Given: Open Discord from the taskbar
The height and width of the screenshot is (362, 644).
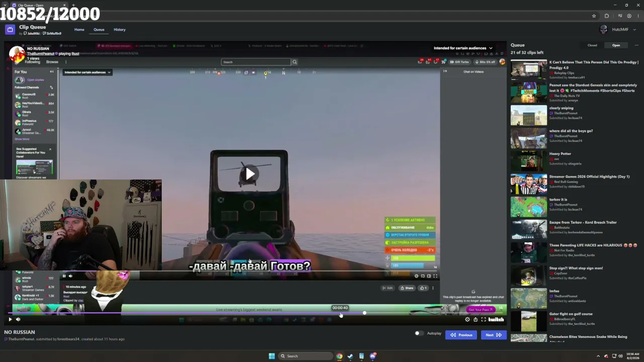Looking at the screenshot, I should 373,356.
